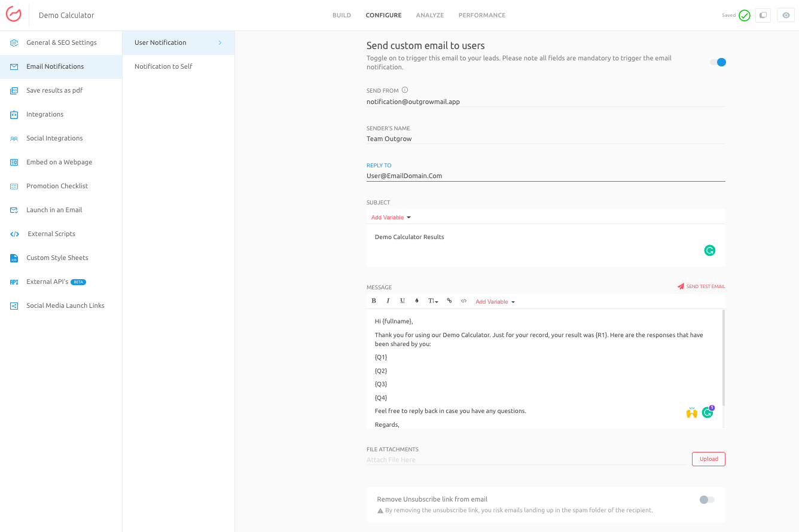The width and height of the screenshot is (799, 532).
Task: Click the Demo Calculator title
Action: 66,16
